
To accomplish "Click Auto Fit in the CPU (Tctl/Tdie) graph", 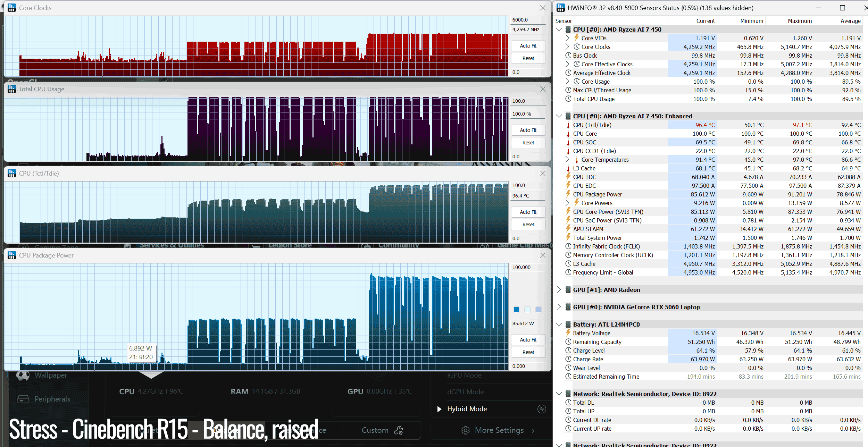I will (528, 212).
